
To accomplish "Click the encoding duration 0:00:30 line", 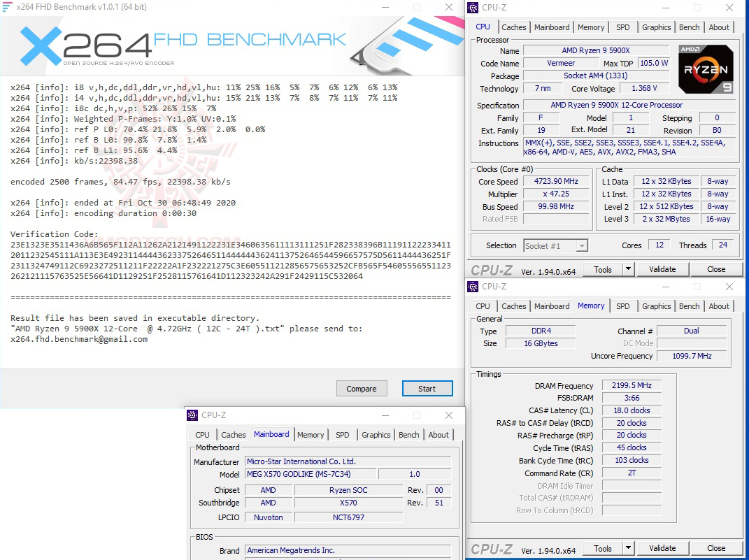I will coord(104,213).
